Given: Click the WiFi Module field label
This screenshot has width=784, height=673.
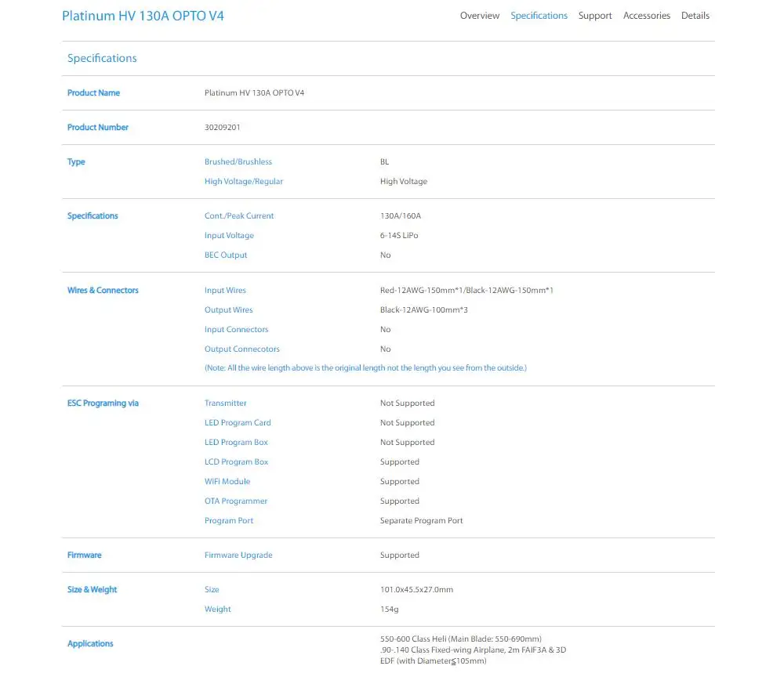Looking at the screenshot, I should (227, 481).
